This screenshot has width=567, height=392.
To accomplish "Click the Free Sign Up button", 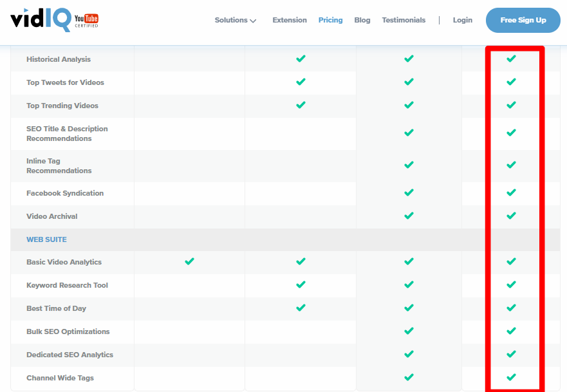I will click(523, 20).
